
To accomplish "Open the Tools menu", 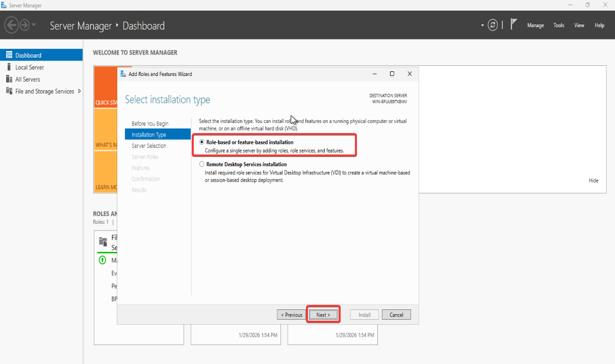I will [559, 25].
